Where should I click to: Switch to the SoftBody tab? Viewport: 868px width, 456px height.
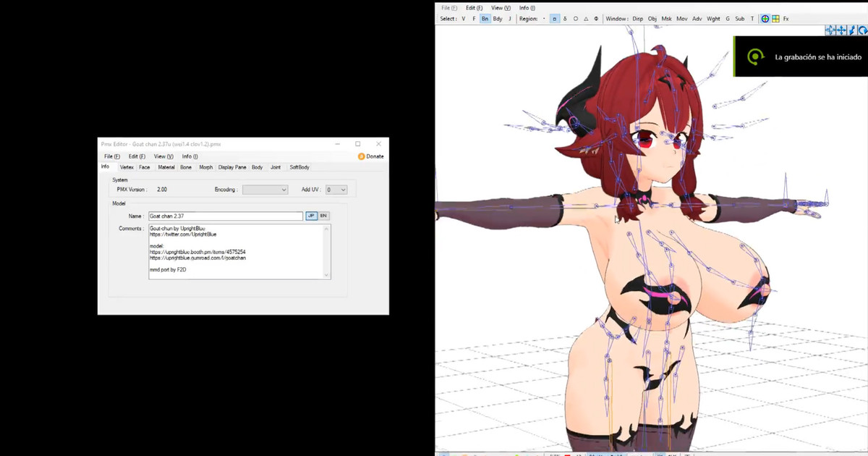point(299,167)
